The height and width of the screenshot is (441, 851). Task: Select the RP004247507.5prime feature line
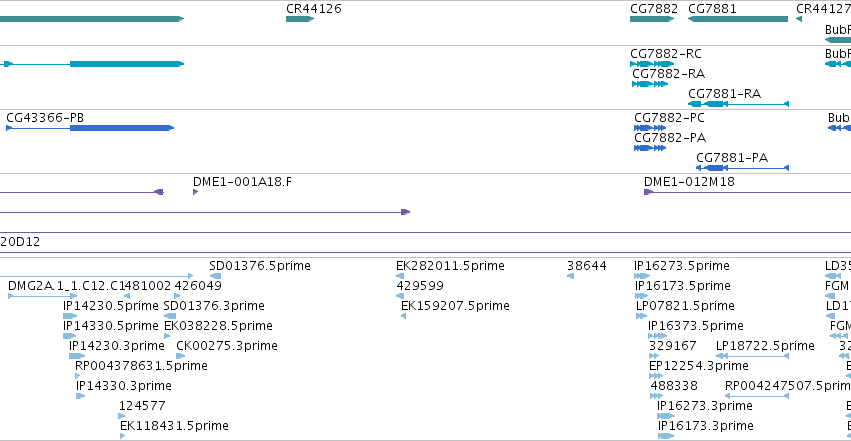[757, 396]
